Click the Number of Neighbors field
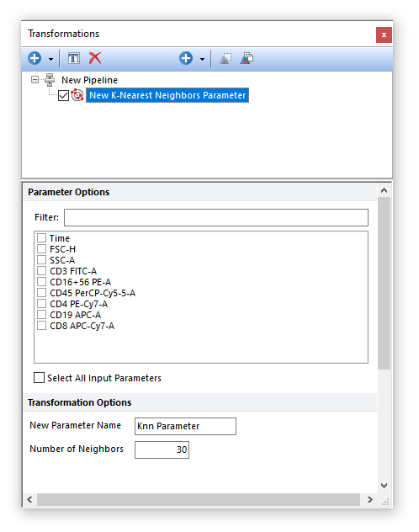This screenshot has height=532, width=419. click(x=162, y=450)
